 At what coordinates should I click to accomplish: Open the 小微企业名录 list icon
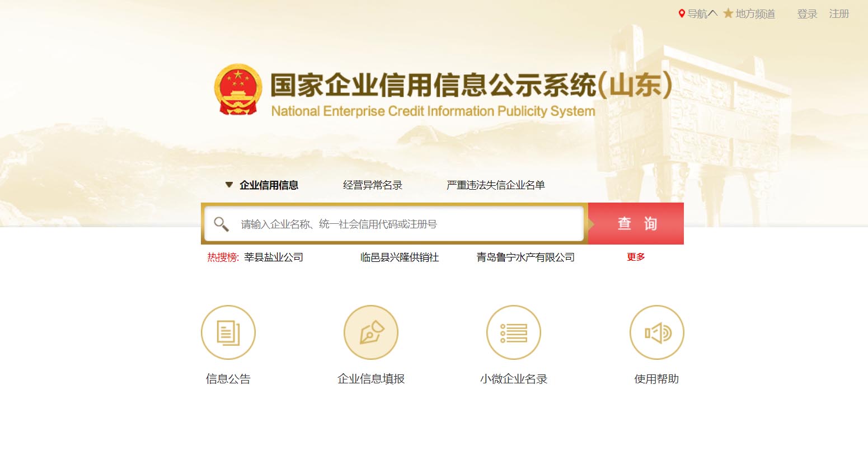pyautogui.click(x=514, y=332)
